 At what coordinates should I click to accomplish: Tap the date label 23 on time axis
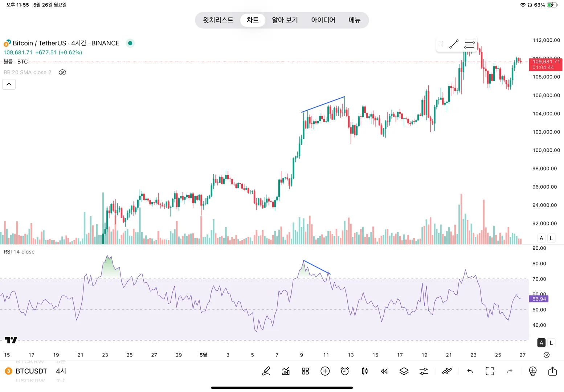point(105,355)
